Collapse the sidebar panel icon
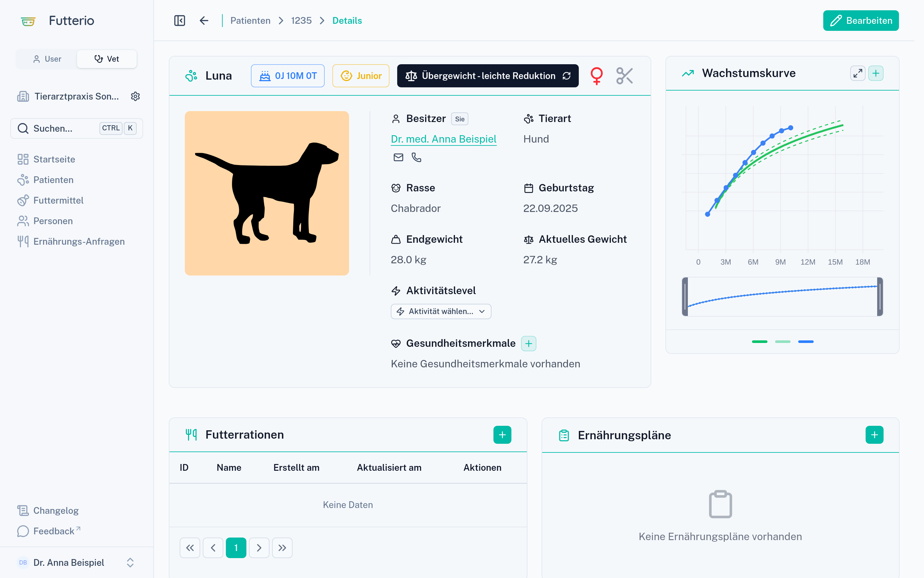This screenshot has height=578, width=924. (179, 21)
